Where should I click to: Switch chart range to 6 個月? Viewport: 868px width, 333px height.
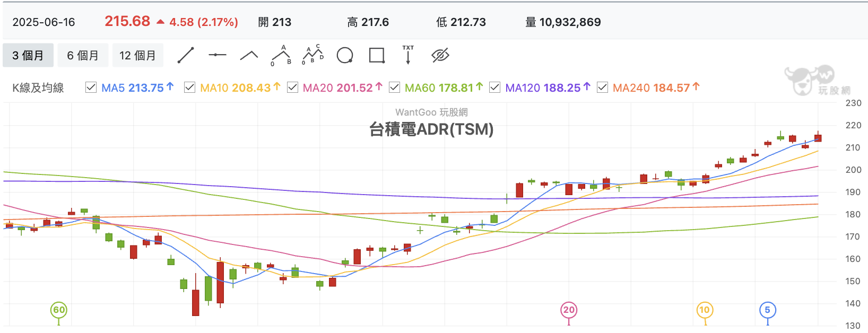pyautogui.click(x=83, y=55)
